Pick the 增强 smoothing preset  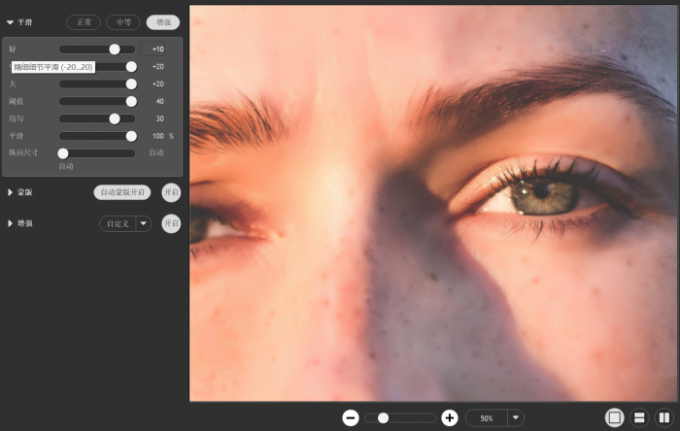pos(163,21)
